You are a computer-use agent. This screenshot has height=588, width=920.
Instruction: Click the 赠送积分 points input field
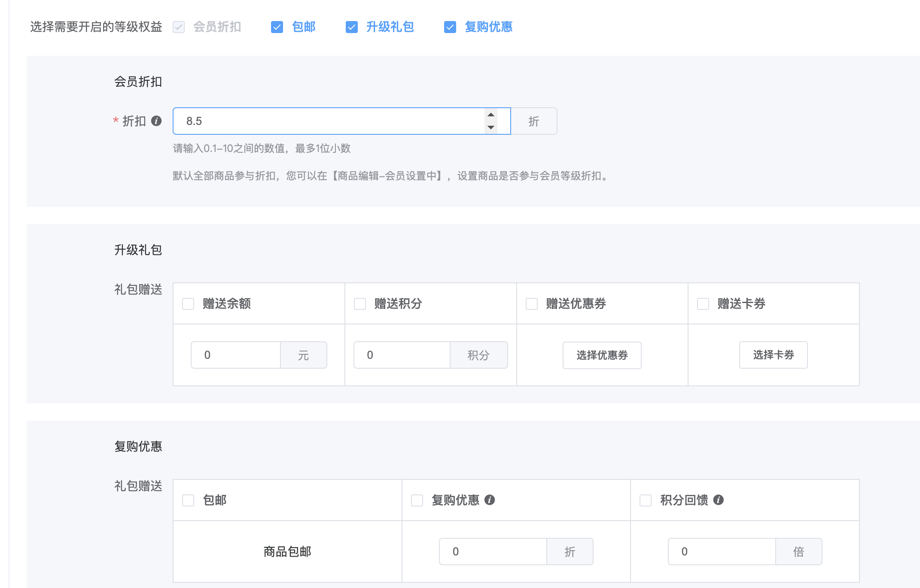[x=402, y=355]
